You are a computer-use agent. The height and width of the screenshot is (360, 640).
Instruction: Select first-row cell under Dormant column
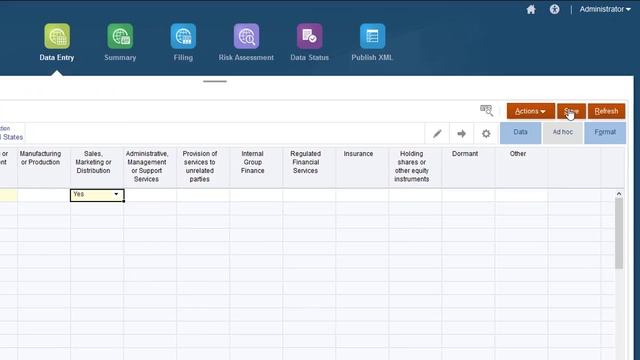(468, 195)
